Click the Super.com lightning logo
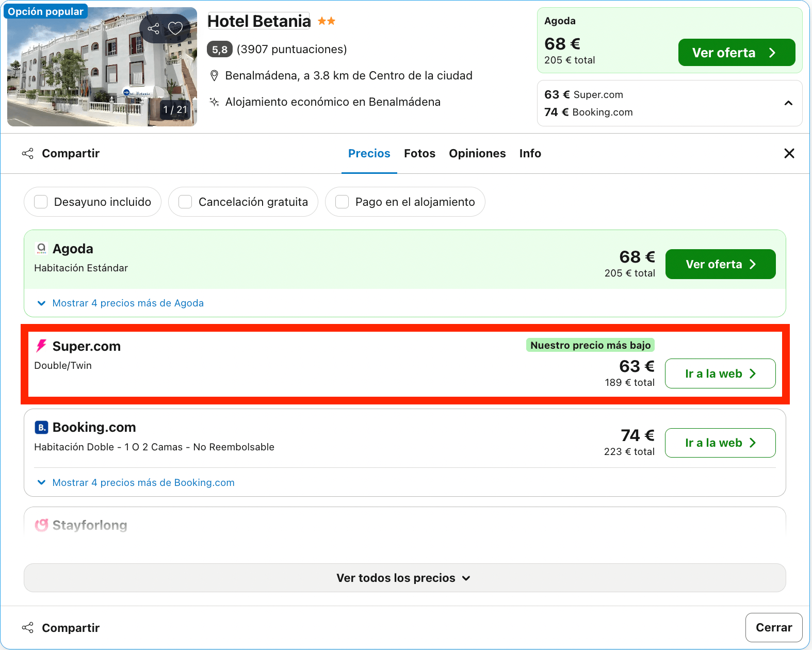 click(x=41, y=346)
